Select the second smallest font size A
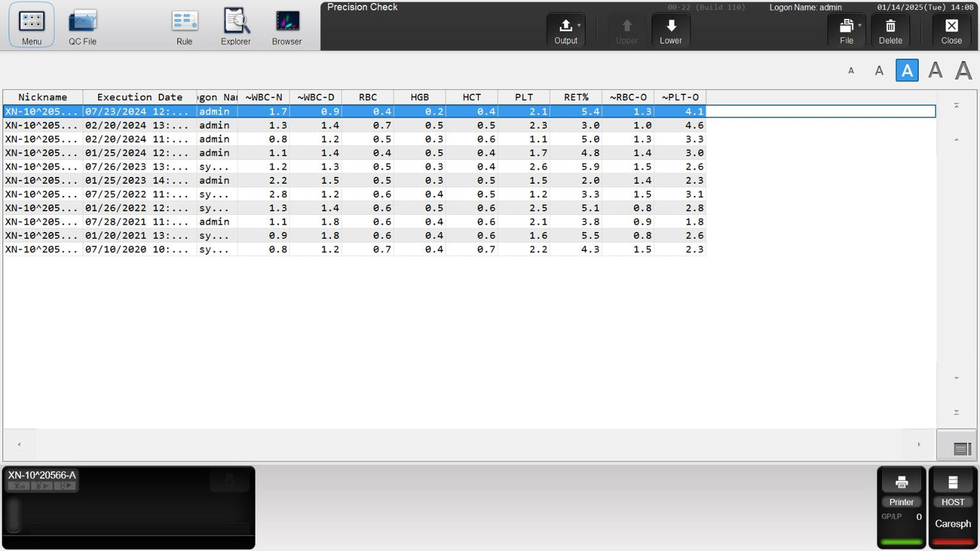The width and height of the screenshot is (980, 551). (879, 70)
